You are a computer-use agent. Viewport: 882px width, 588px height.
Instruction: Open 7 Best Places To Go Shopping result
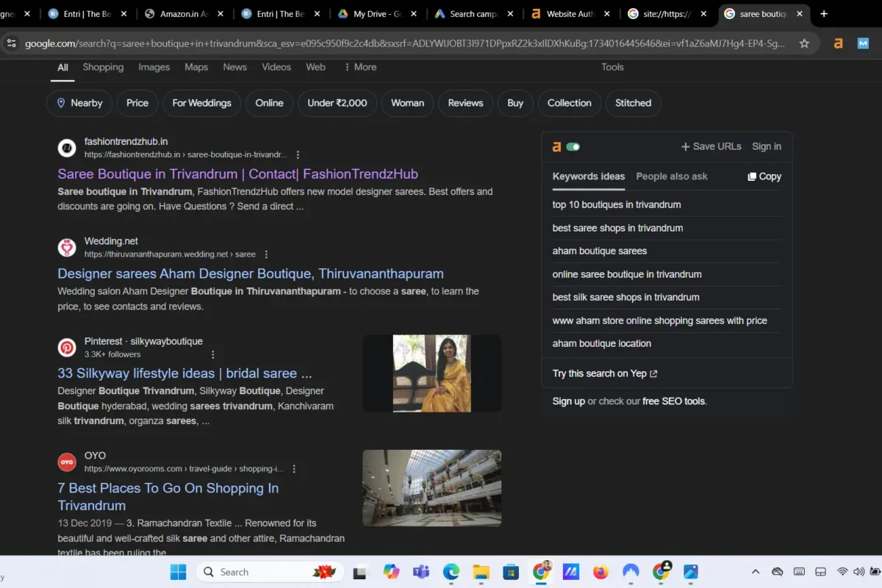coord(168,497)
